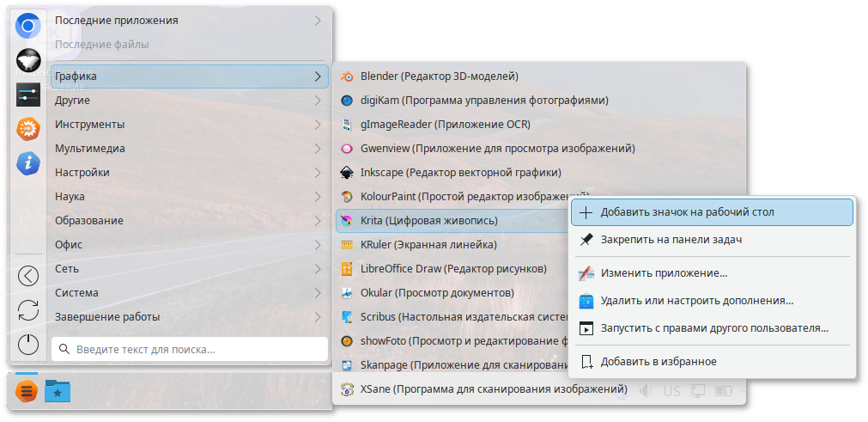Click KRuler (Экранная линейка) text
868x422 pixels.
(x=428, y=245)
